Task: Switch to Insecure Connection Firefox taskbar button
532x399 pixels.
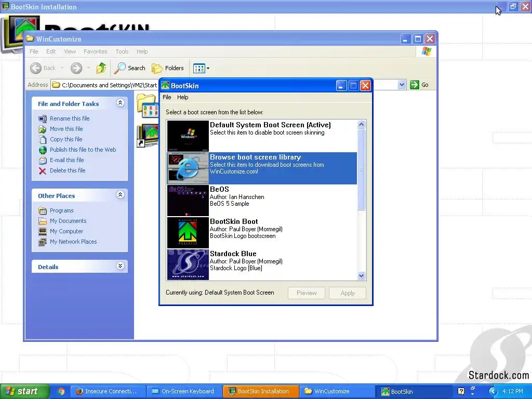Action: tap(108, 391)
